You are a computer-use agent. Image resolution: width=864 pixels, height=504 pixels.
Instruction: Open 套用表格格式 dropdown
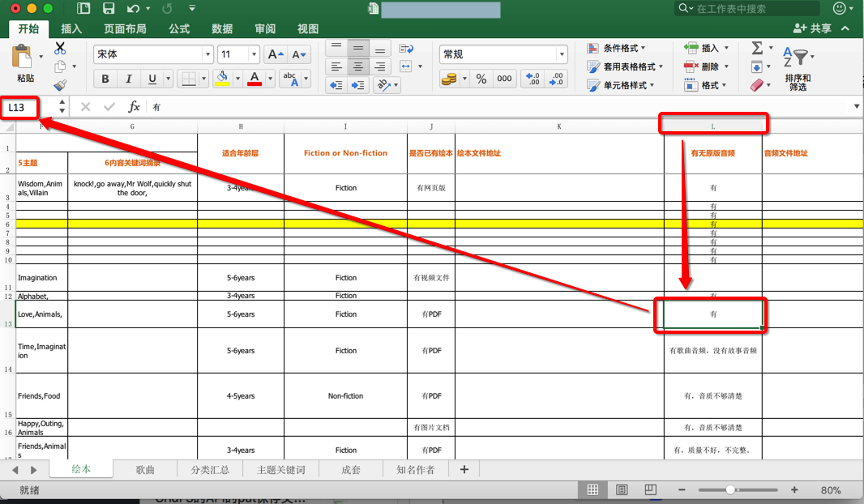click(625, 66)
